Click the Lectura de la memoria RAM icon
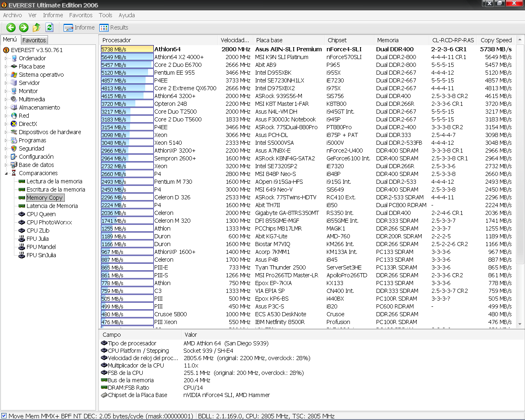525x420 pixels. 22,181
